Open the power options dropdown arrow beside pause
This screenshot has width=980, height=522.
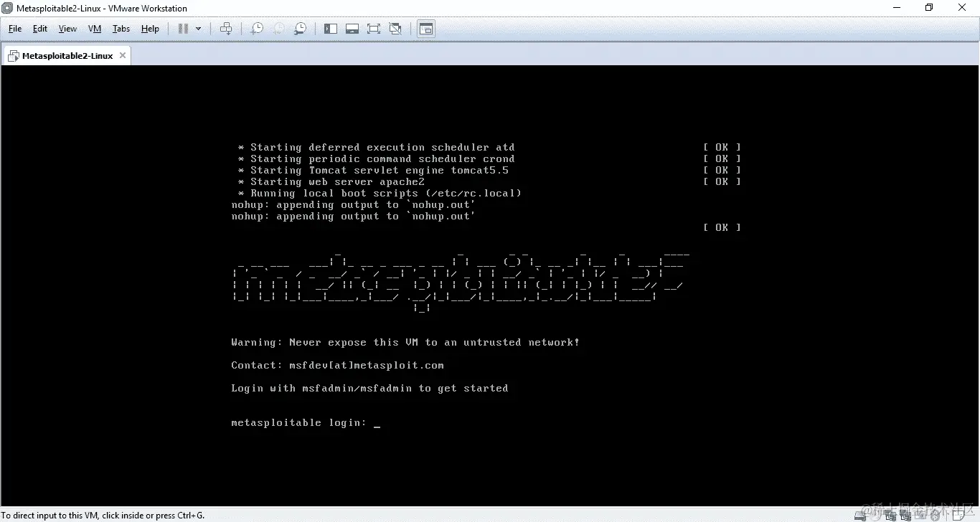[199, 29]
